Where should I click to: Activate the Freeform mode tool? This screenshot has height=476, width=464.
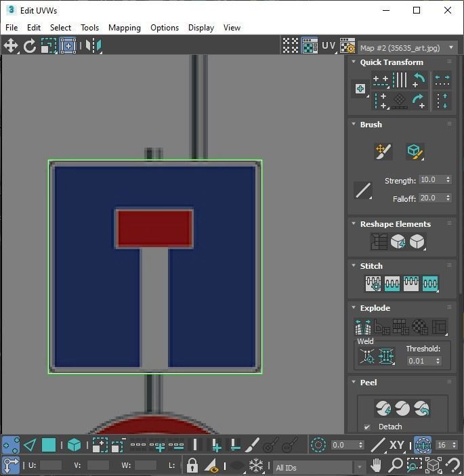(x=68, y=46)
